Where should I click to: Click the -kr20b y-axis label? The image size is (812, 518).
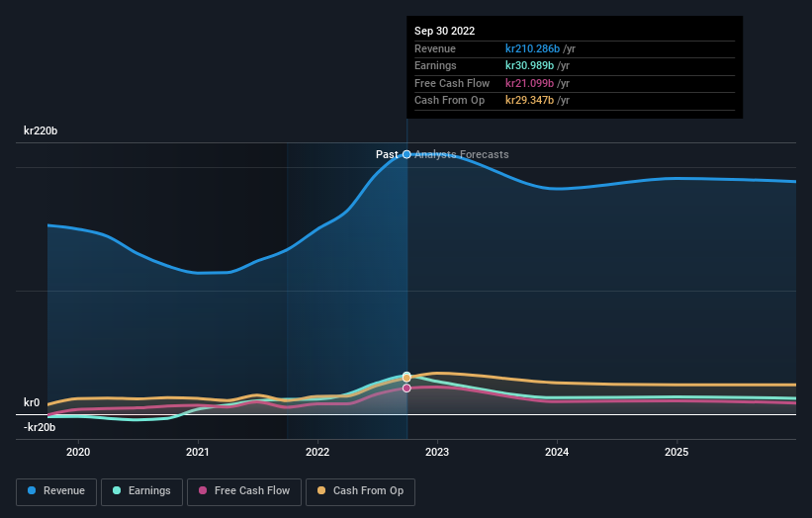pos(40,427)
